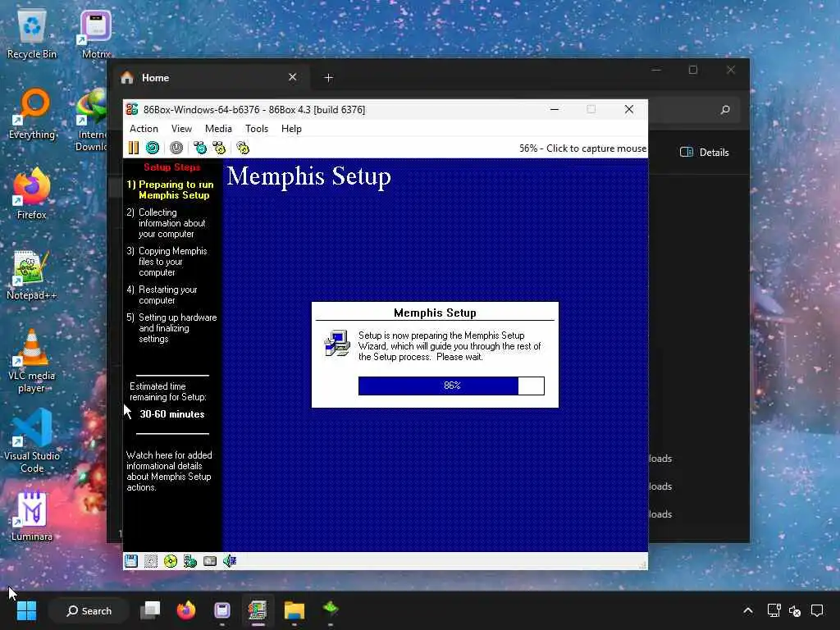This screenshot has width=840, height=630.
Task: Open 86Box settings gear icon
Action: (x=243, y=148)
